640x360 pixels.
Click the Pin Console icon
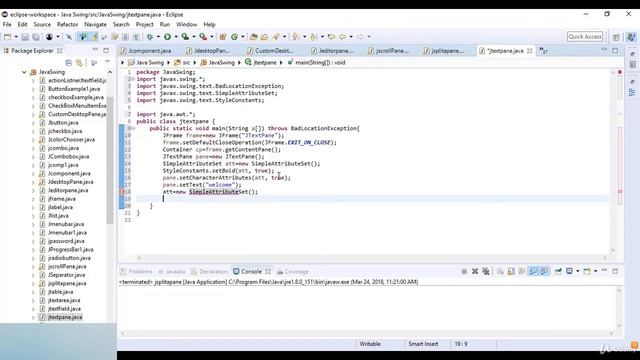tap(558, 271)
